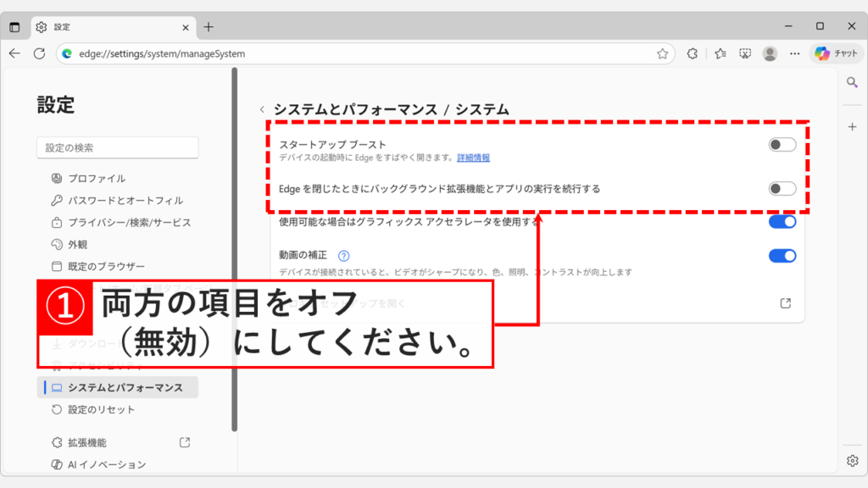Viewport: 868px width, 488px height.
Task: Add this page to favorites with the star
Action: point(662,53)
